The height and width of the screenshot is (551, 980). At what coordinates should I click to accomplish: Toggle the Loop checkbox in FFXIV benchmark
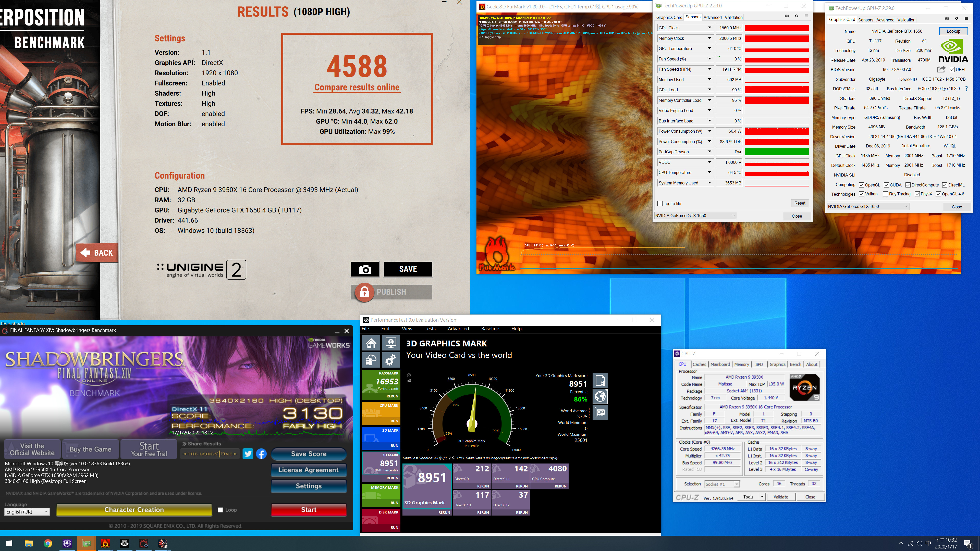tap(220, 510)
